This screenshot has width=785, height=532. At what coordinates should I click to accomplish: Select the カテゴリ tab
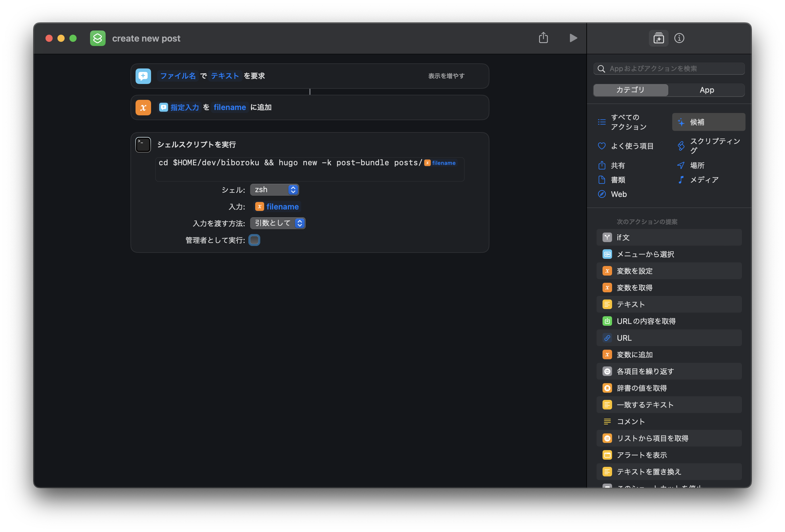coord(630,90)
